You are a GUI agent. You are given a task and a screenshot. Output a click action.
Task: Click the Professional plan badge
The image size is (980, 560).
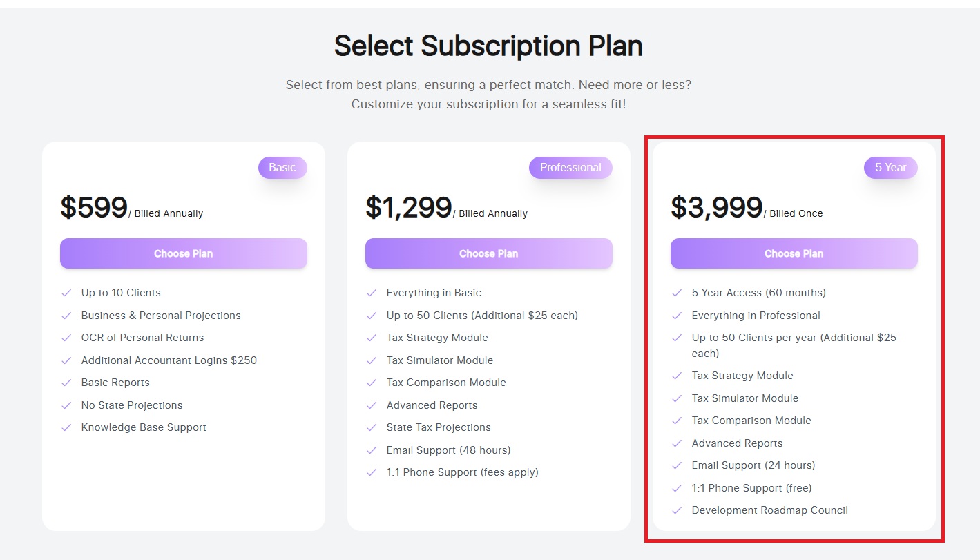tap(570, 168)
